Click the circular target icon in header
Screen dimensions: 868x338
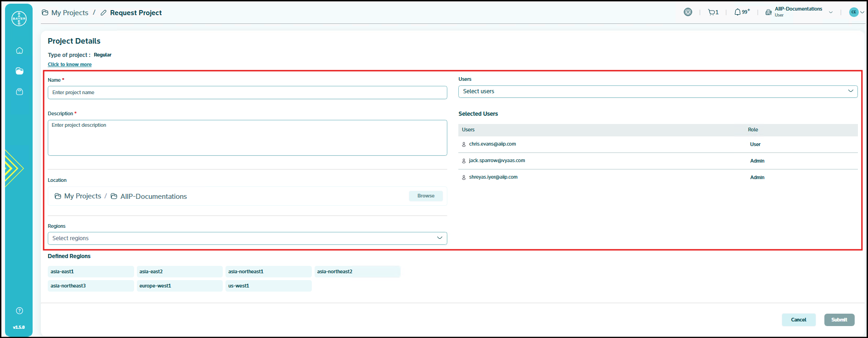click(688, 12)
